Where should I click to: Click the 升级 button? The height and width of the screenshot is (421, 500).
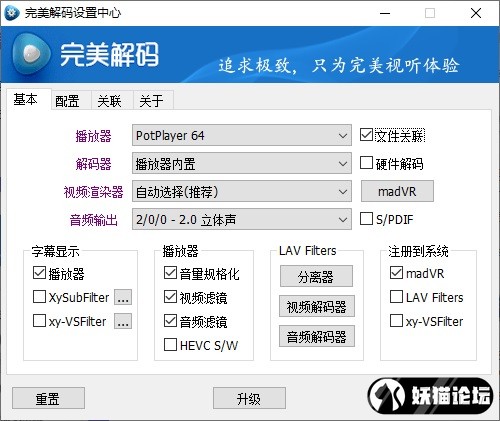tap(249, 398)
